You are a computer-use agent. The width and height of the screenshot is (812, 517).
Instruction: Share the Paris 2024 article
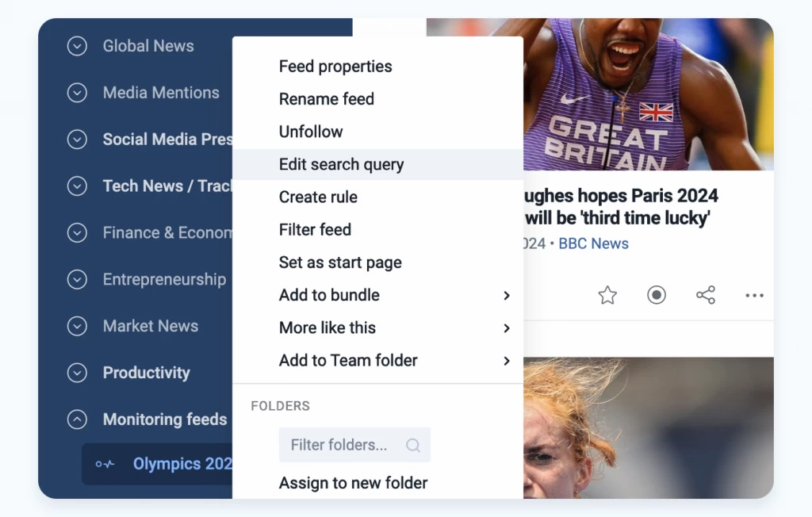coord(706,294)
